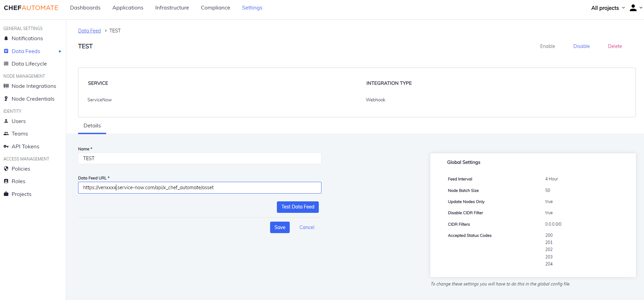Click the Node Integrations grid icon
This screenshot has height=300, width=644.
click(6, 86)
